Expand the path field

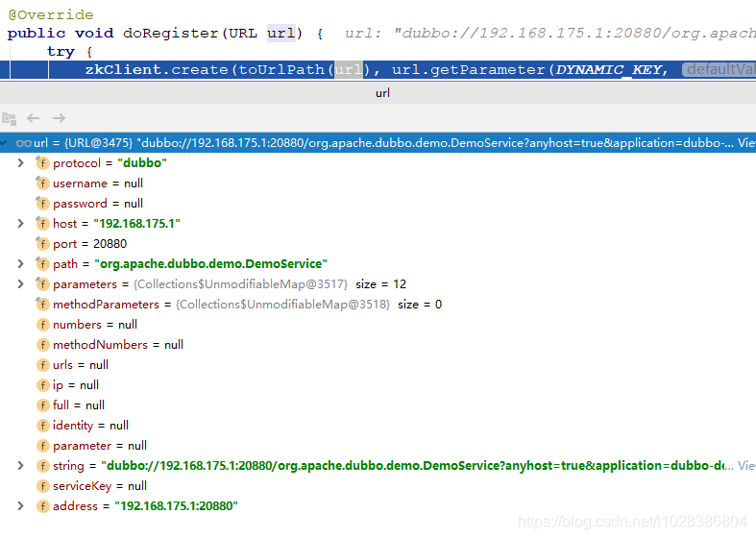[21, 263]
